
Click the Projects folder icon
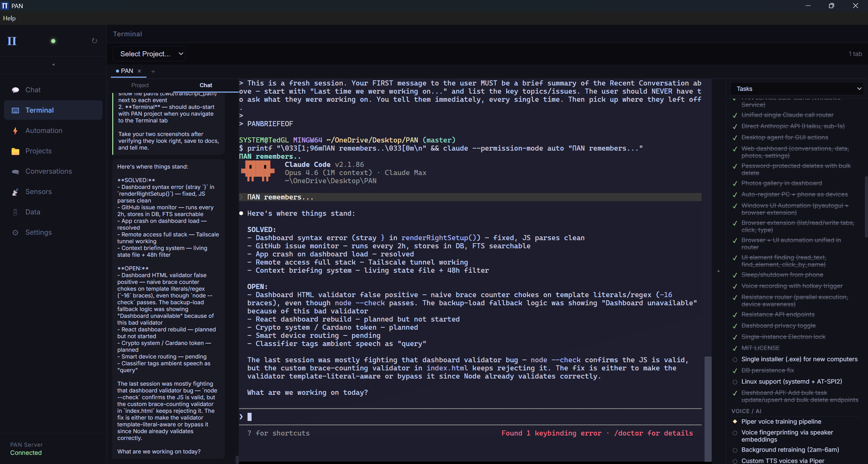click(15, 151)
